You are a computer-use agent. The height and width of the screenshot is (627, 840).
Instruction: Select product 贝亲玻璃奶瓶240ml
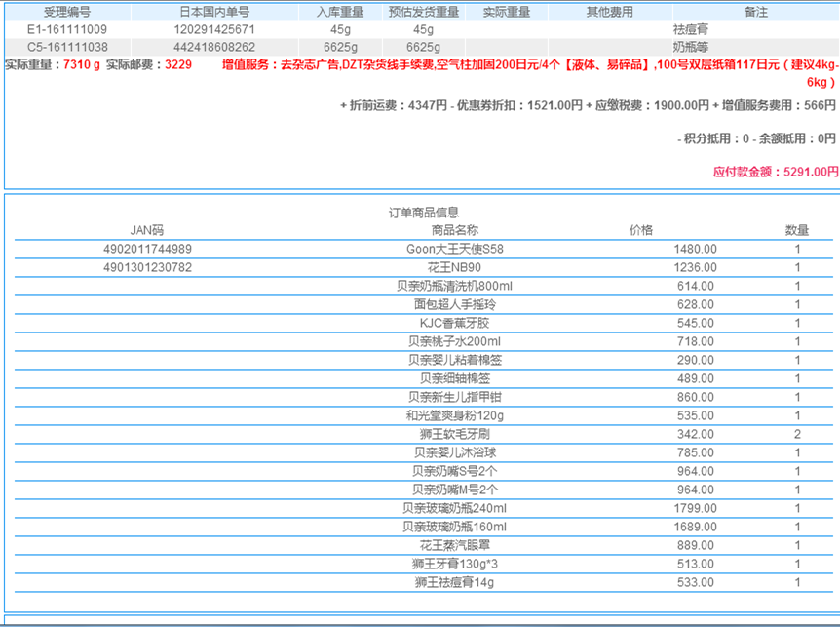pyautogui.click(x=455, y=509)
